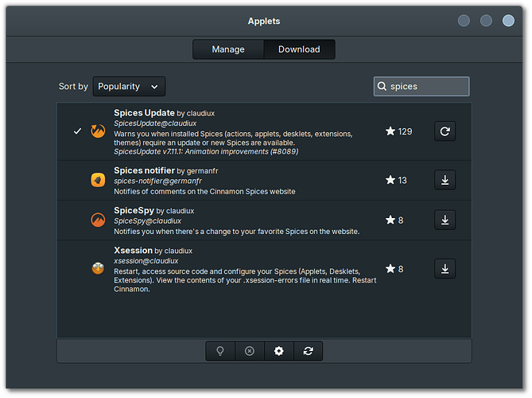Click the lightbulb more info button
The image size is (532, 398).
pos(220,351)
